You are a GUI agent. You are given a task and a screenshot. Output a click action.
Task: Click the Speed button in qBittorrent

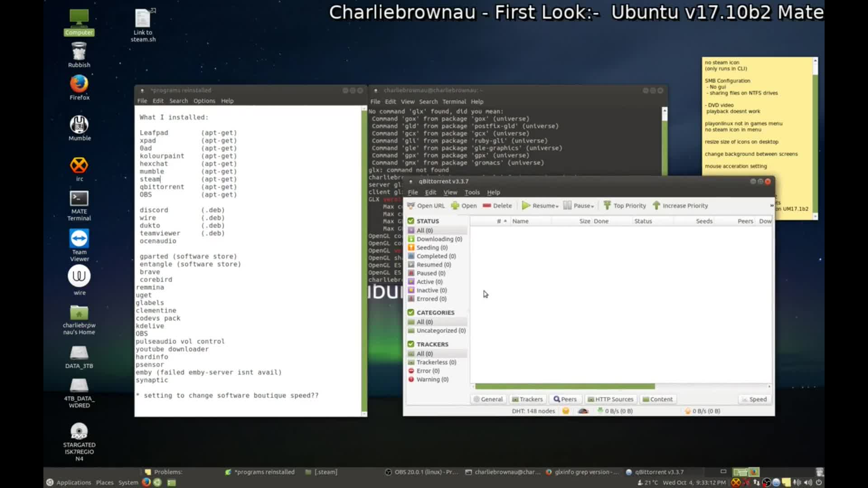pos(754,399)
